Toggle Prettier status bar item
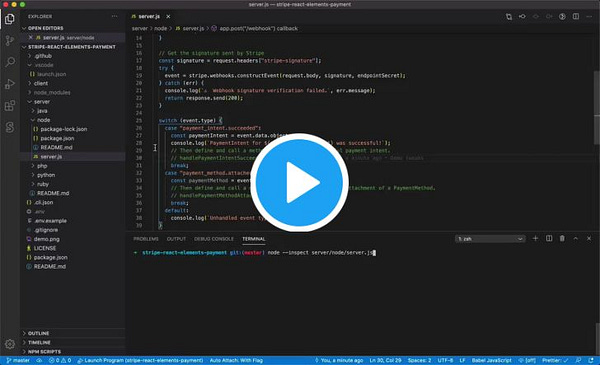Image resolution: width=600 pixels, height=365 pixels. click(555, 360)
